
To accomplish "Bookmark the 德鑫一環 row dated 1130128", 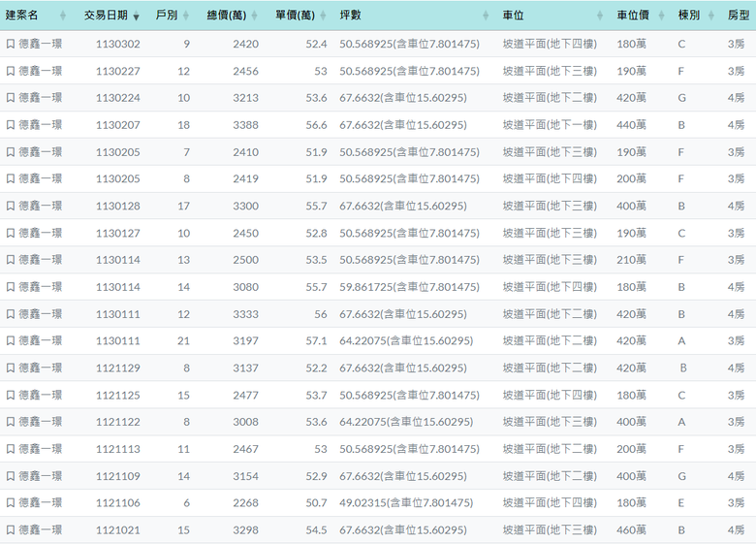I will [11, 206].
